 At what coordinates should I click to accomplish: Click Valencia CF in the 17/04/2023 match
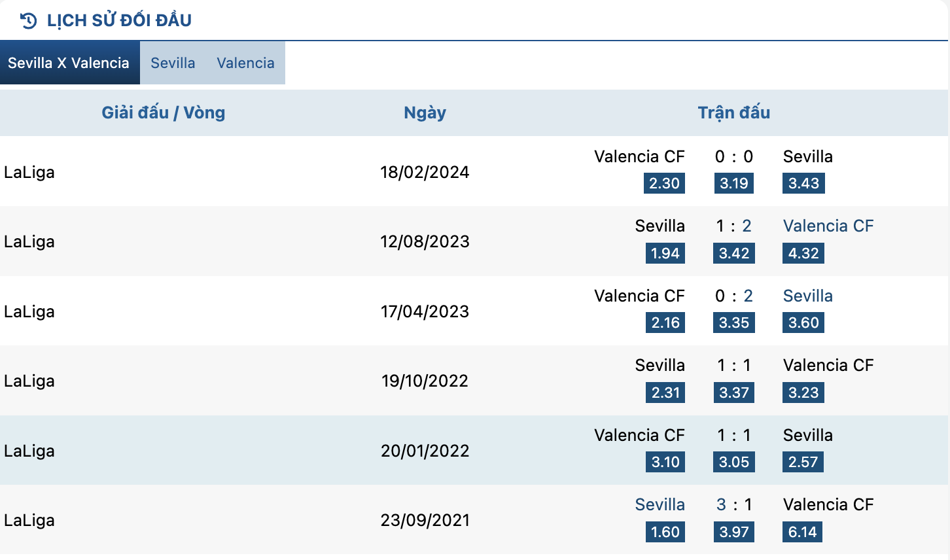pos(639,296)
